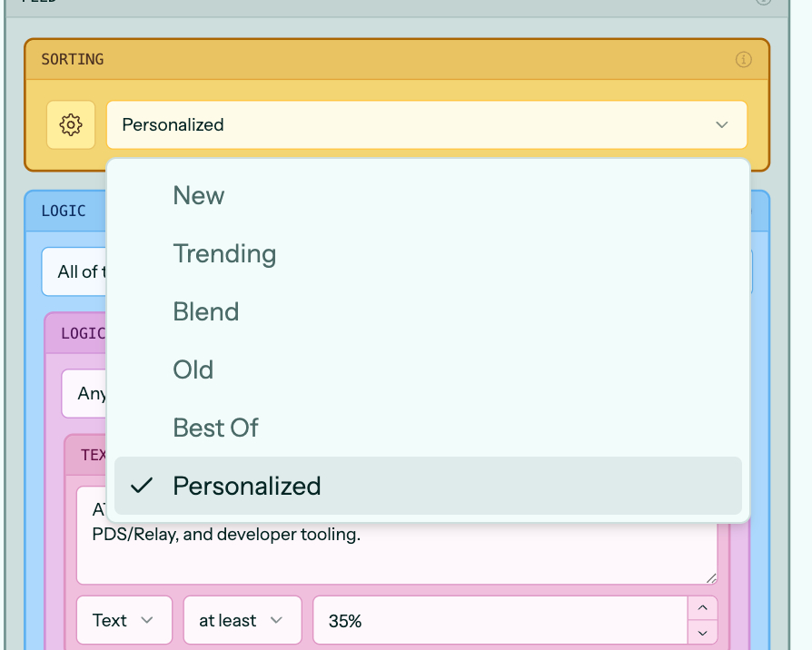The height and width of the screenshot is (650, 812).
Task: Click the text area resize handle
Action: [710, 577]
